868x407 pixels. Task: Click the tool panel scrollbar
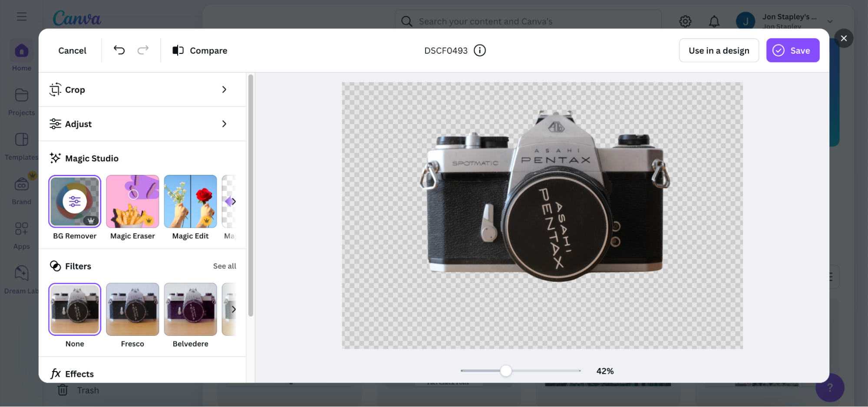pos(251,195)
